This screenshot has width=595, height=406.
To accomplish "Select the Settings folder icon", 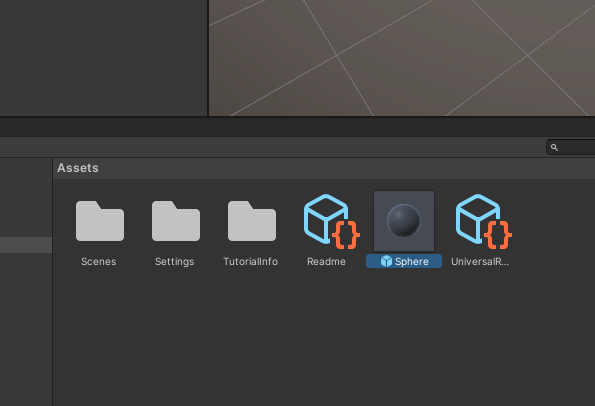I will 176,221.
